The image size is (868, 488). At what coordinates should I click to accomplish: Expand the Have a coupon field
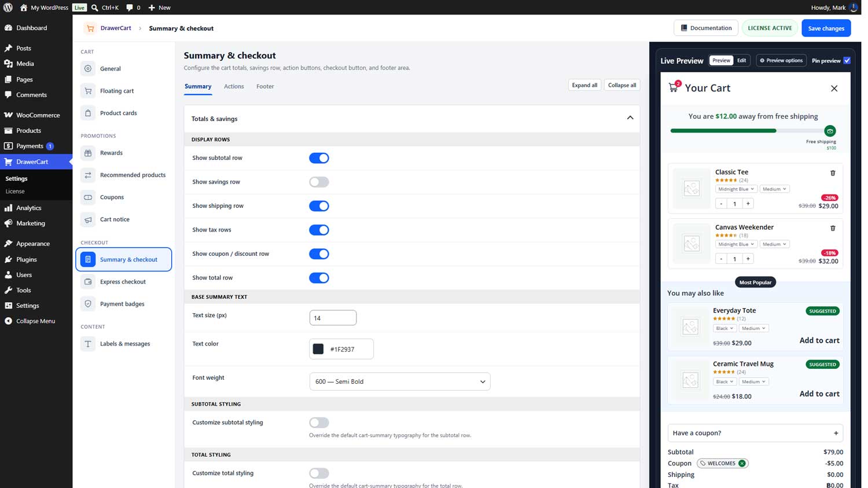755,433
